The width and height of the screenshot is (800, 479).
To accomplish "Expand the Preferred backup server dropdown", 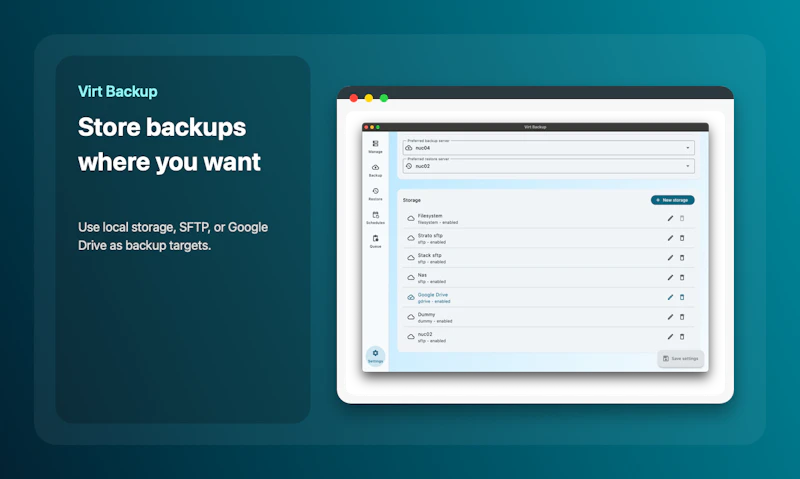I will [x=548, y=148].
